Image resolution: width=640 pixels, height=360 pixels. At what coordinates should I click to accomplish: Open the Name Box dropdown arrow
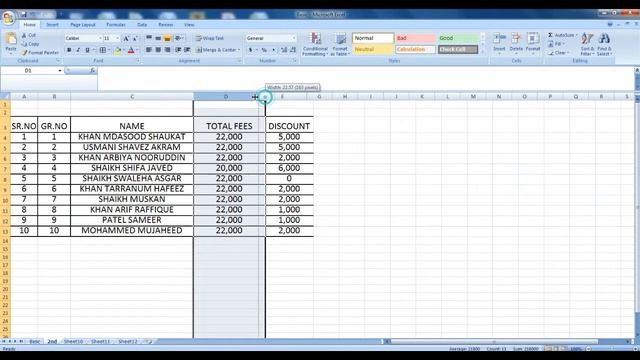[x=60, y=71]
